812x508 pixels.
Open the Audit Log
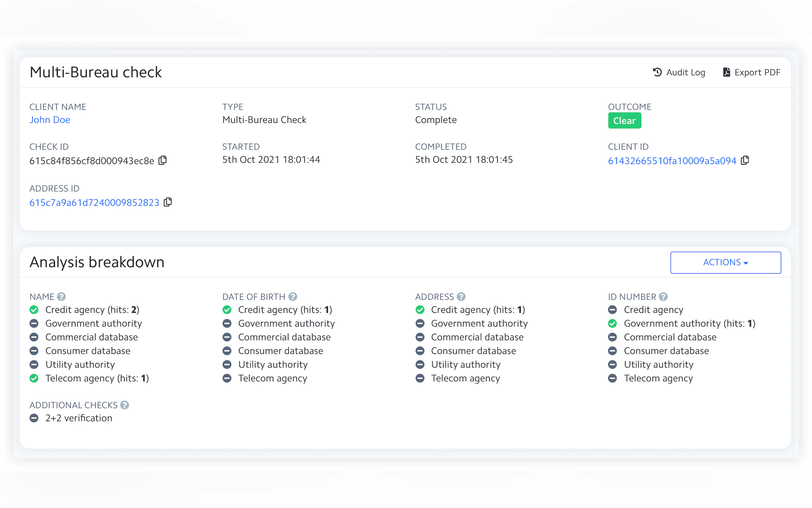679,72
